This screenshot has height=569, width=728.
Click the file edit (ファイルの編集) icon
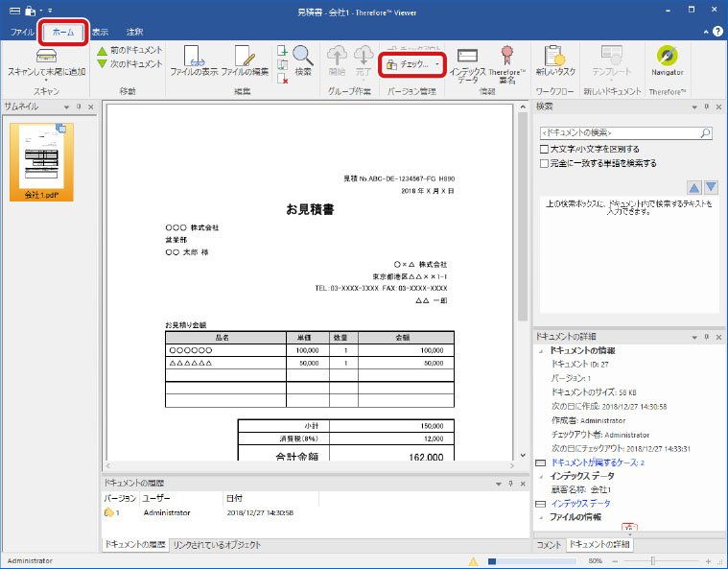[x=245, y=58]
